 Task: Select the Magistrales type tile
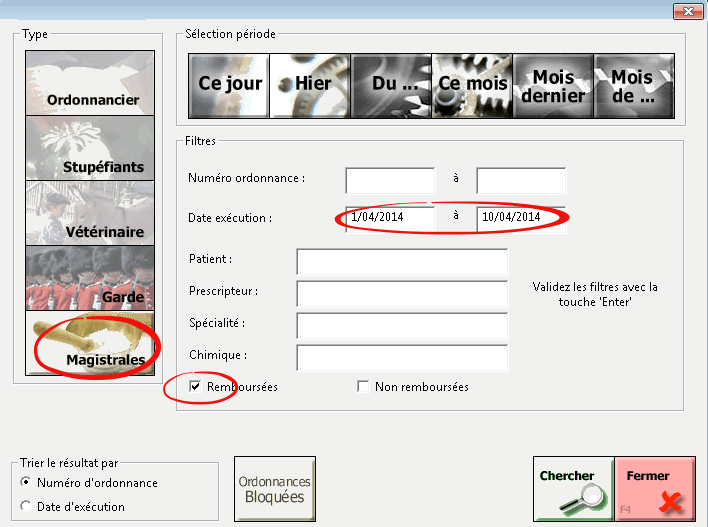[x=90, y=343]
